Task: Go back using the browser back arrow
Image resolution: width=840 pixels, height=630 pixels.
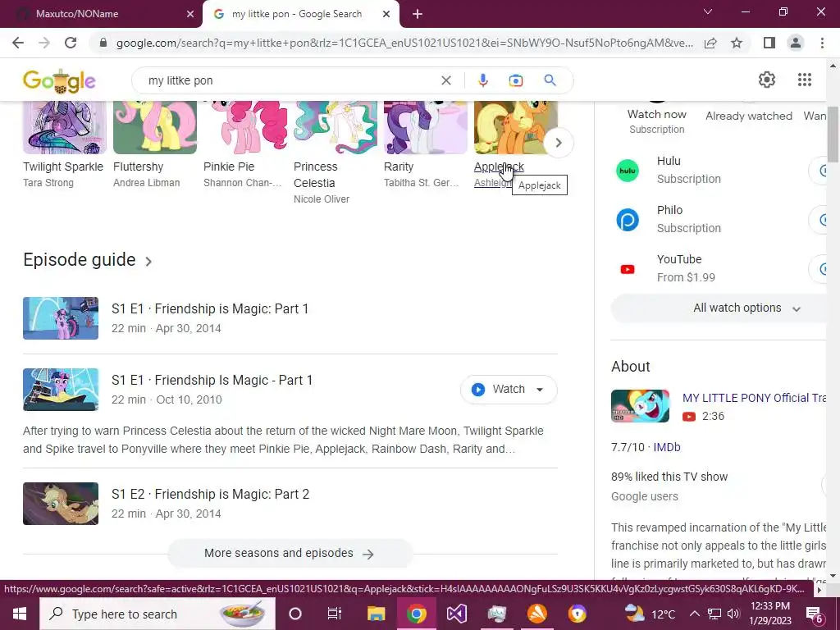Action: click(x=18, y=43)
